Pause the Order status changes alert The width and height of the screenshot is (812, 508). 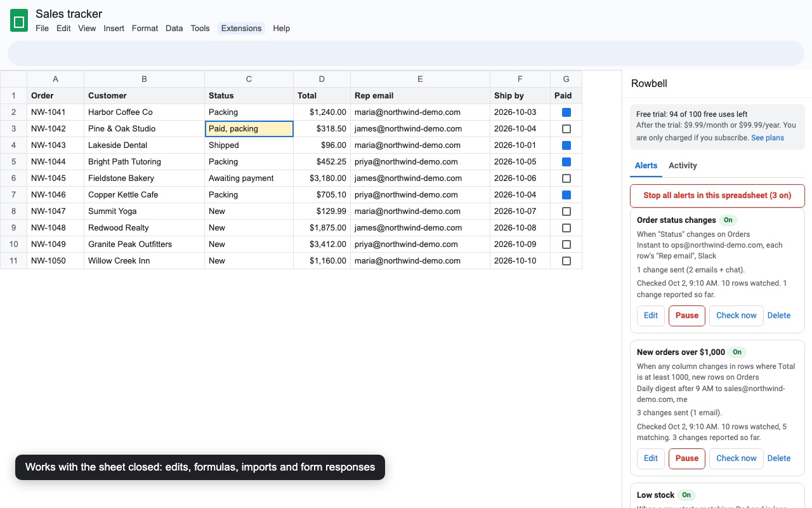[x=687, y=316]
